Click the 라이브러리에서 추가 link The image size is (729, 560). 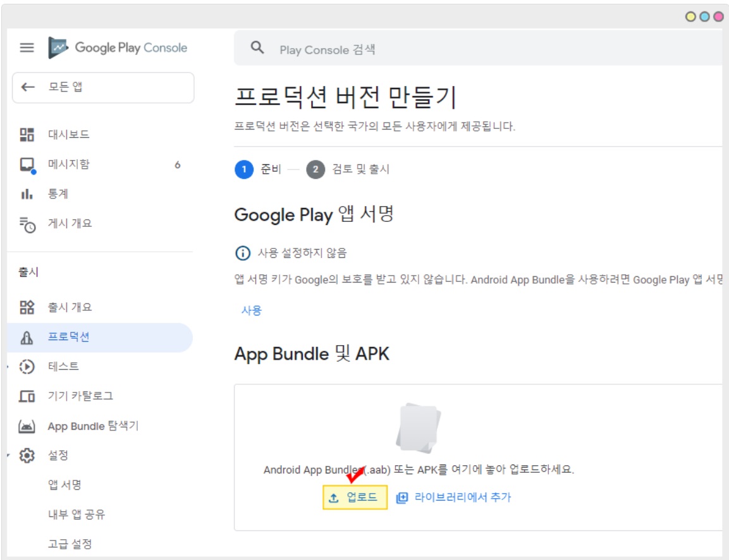point(463,497)
